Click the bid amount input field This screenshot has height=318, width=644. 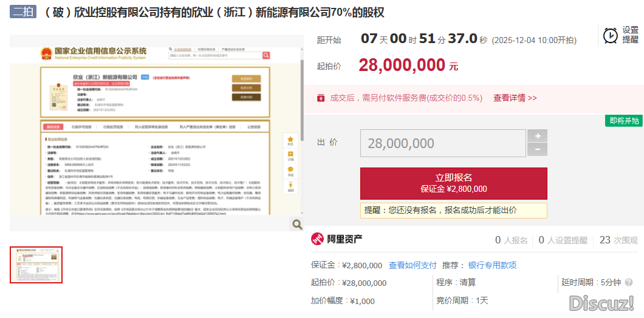click(443, 143)
